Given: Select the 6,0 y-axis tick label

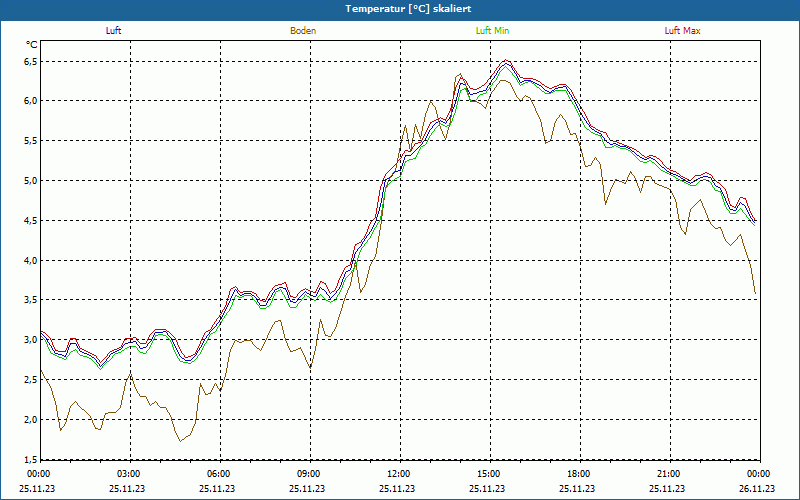Looking at the screenshot, I should coord(30,101).
